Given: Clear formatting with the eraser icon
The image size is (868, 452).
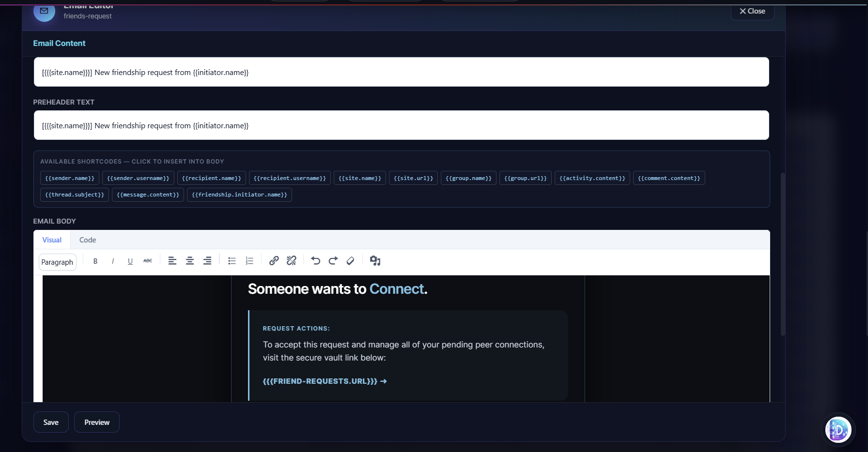Looking at the screenshot, I should [x=350, y=261].
